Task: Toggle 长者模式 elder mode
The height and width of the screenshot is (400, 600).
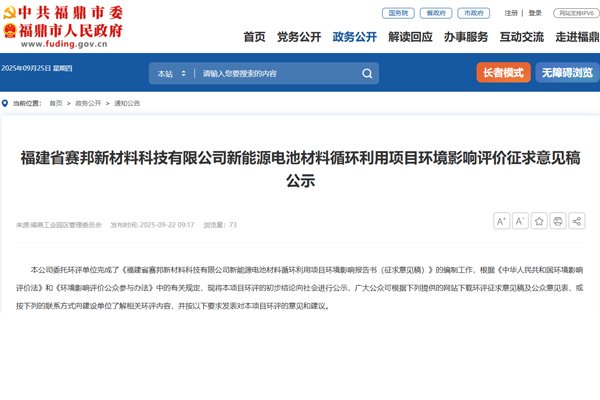Action: pos(502,73)
